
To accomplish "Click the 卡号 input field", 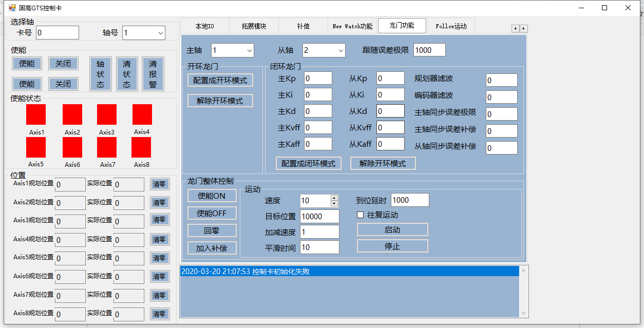I will click(x=58, y=33).
